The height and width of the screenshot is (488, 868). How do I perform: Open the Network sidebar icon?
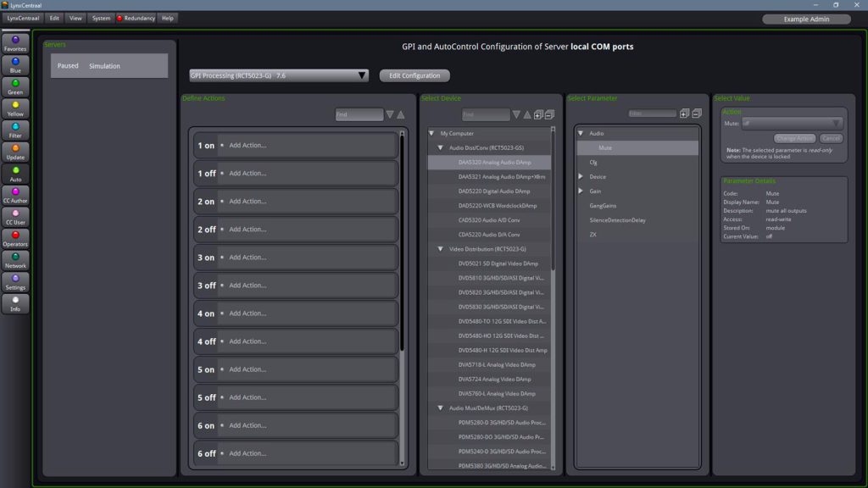coord(15,260)
